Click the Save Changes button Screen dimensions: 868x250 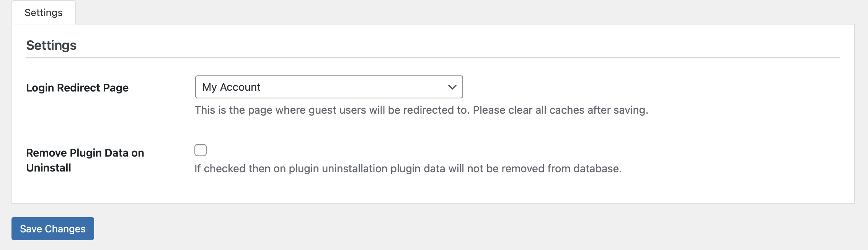[53, 229]
